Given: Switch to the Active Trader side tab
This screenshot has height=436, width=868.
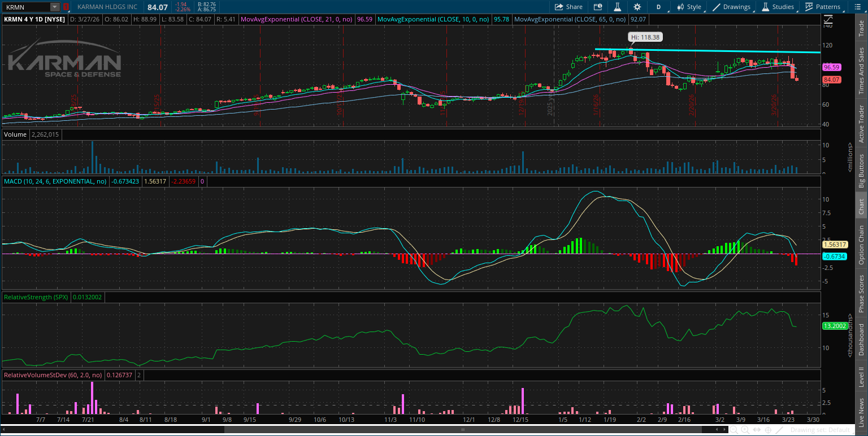Looking at the screenshot, I should pyautogui.click(x=861, y=124).
